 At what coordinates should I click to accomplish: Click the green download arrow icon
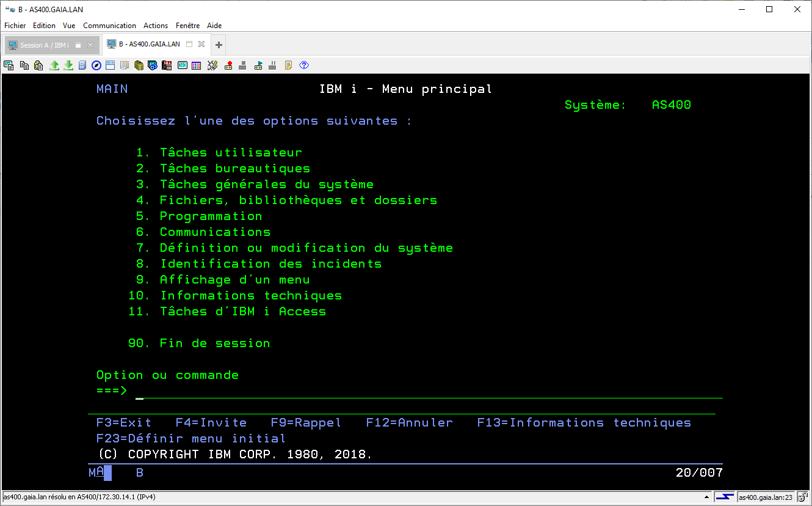point(68,65)
